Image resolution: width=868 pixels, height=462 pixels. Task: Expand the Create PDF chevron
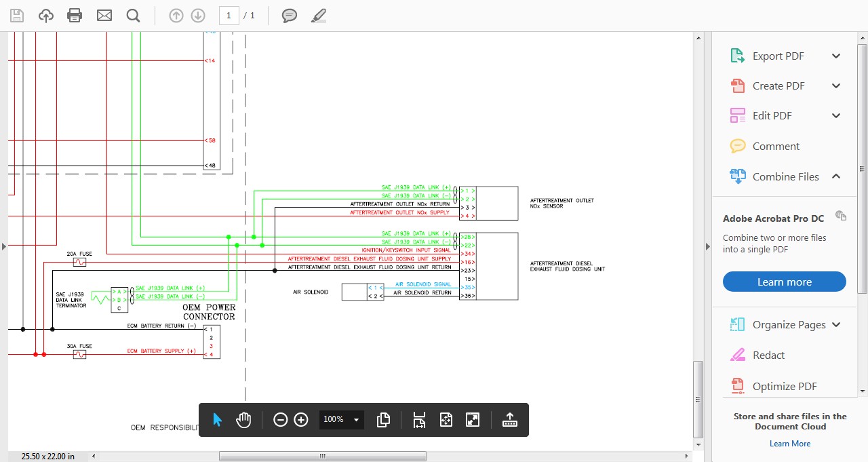[836, 85]
